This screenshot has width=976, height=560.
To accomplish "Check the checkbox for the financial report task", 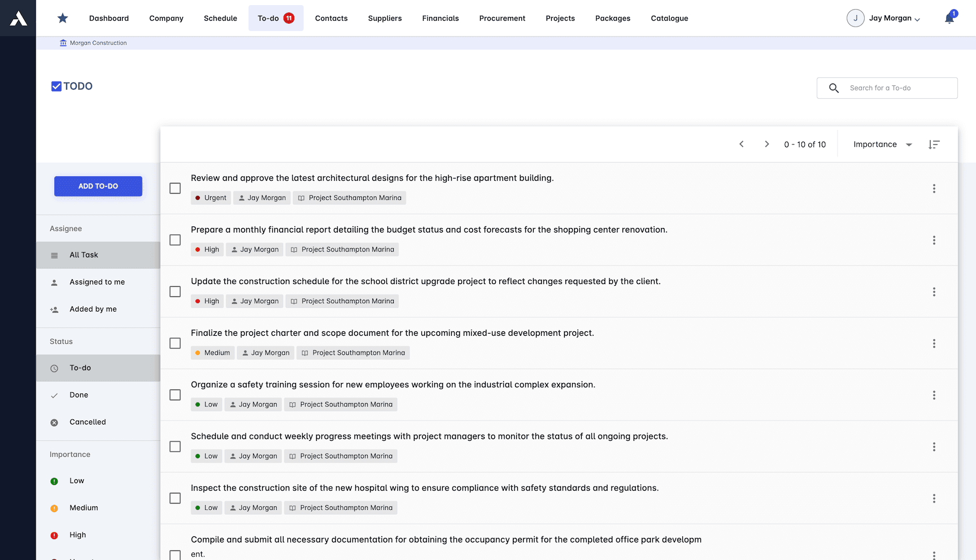I will pyautogui.click(x=175, y=240).
